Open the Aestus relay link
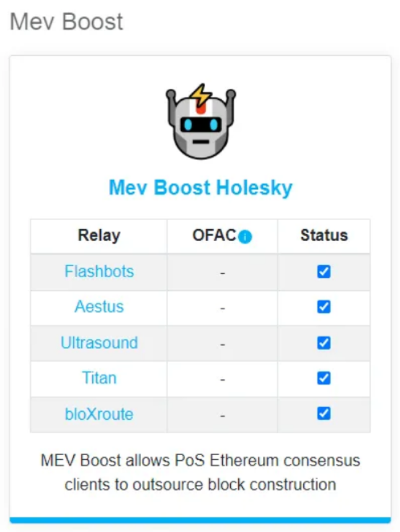 [99, 307]
